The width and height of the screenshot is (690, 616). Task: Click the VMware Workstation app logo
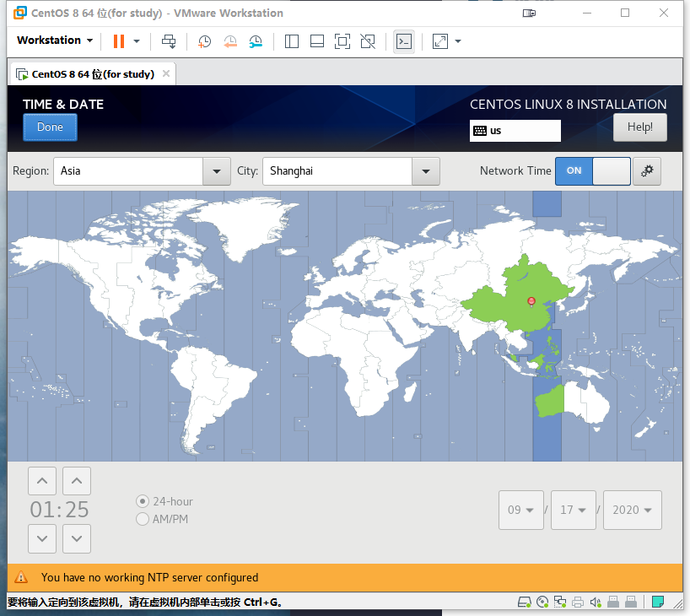tap(19, 13)
